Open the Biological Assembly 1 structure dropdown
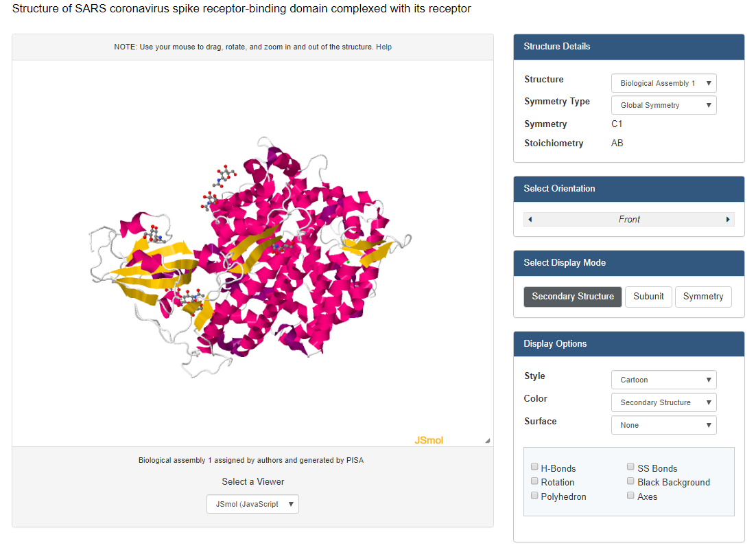The image size is (756, 550). tap(663, 83)
